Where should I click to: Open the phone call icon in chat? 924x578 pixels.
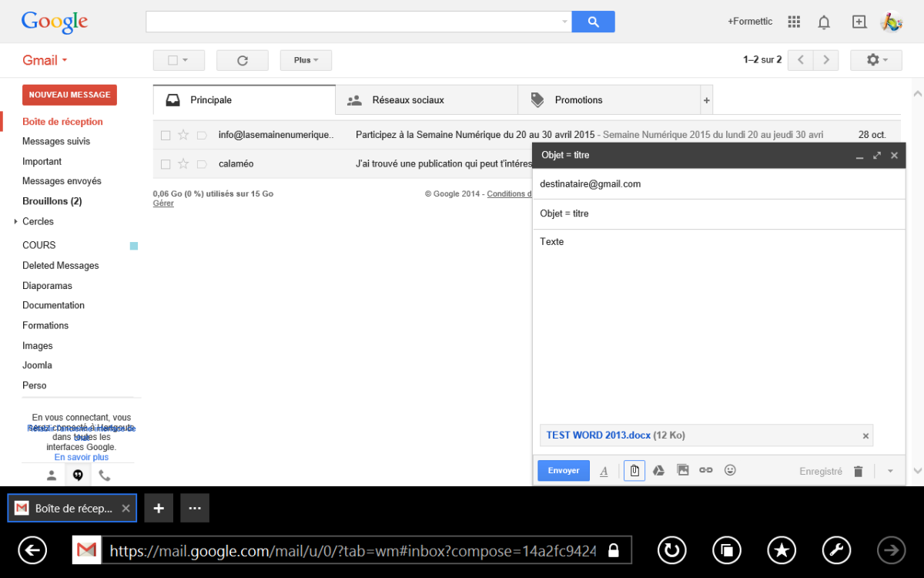point(105,476)
